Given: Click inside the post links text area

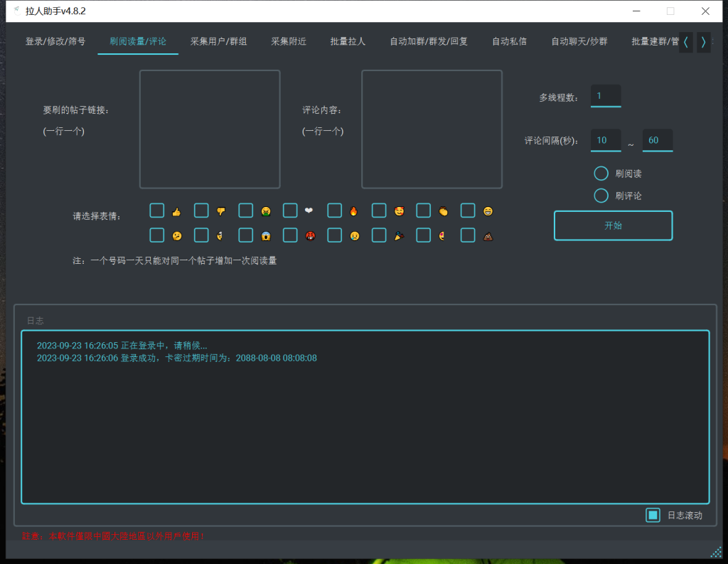Looking at the screenshot, I should pyautogui.click(x=209, y=128).
